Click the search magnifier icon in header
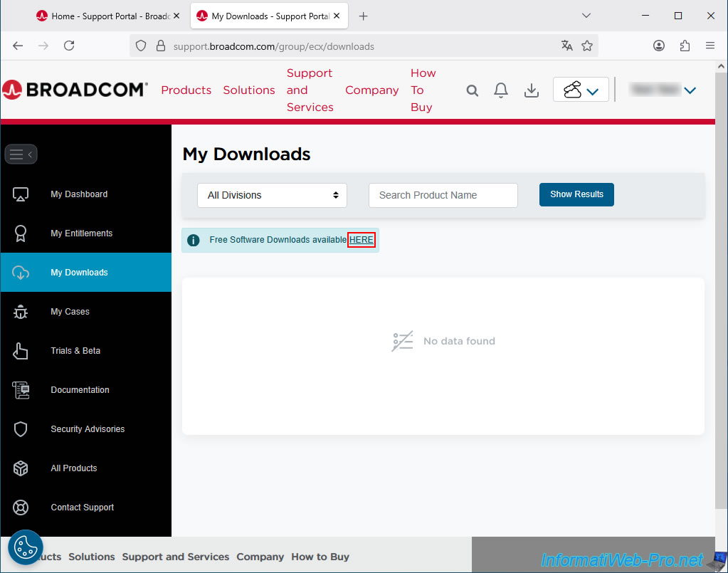This screenshot has width=728, height=573. (472, 90)
